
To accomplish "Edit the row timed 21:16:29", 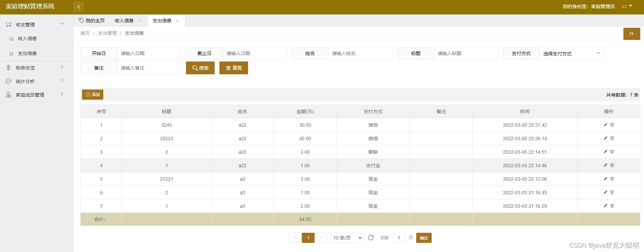I will [606, 206].
